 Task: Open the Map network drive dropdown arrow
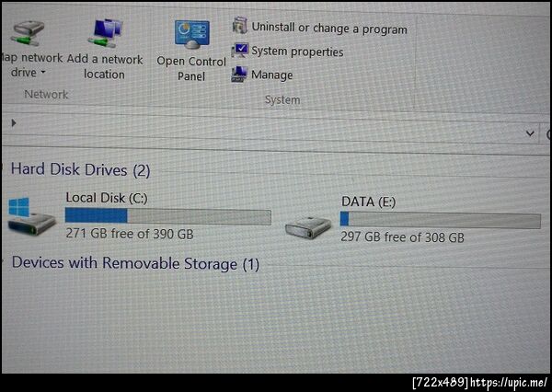43,72
